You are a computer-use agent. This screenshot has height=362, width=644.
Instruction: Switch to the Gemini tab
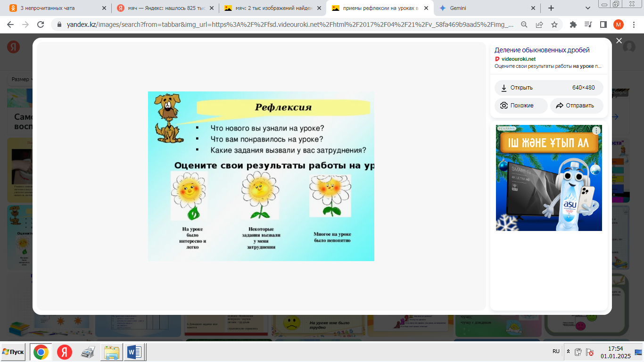[487, 8]
